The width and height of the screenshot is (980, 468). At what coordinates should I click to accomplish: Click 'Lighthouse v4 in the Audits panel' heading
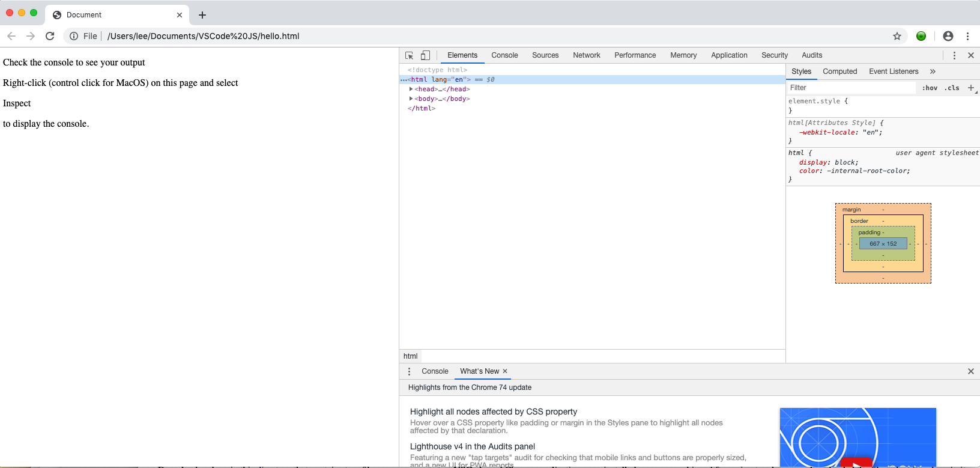coord(473,446)
